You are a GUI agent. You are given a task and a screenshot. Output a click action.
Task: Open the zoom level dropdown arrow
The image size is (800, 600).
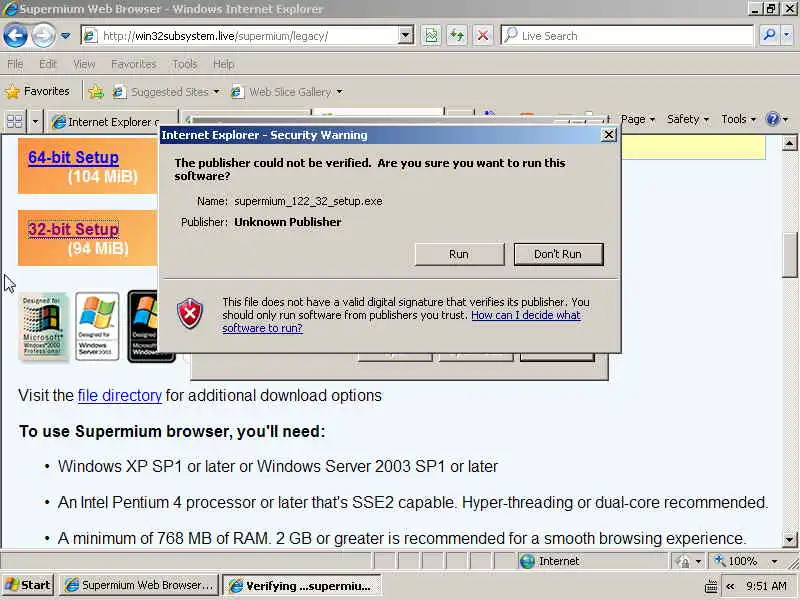pos(774,562)
